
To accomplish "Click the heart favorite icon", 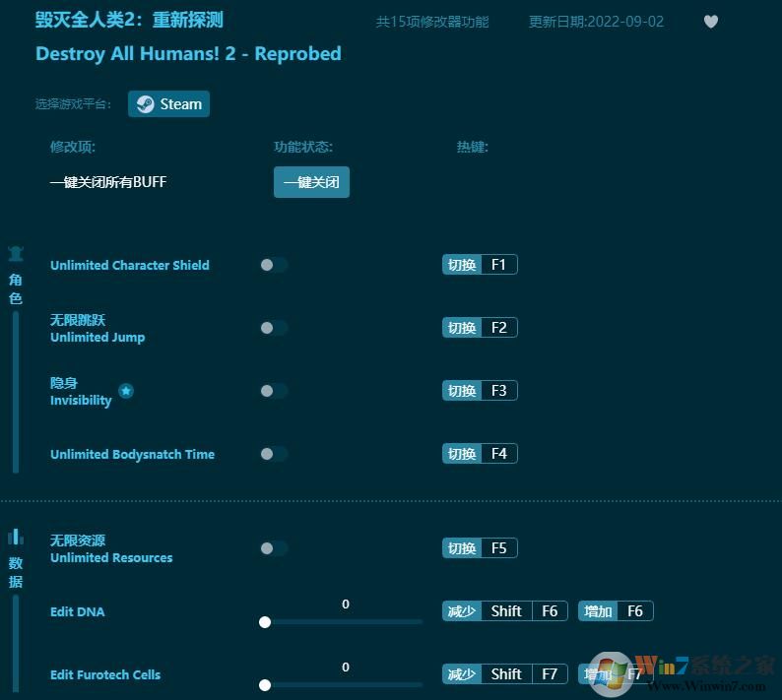I will (710, 22).
